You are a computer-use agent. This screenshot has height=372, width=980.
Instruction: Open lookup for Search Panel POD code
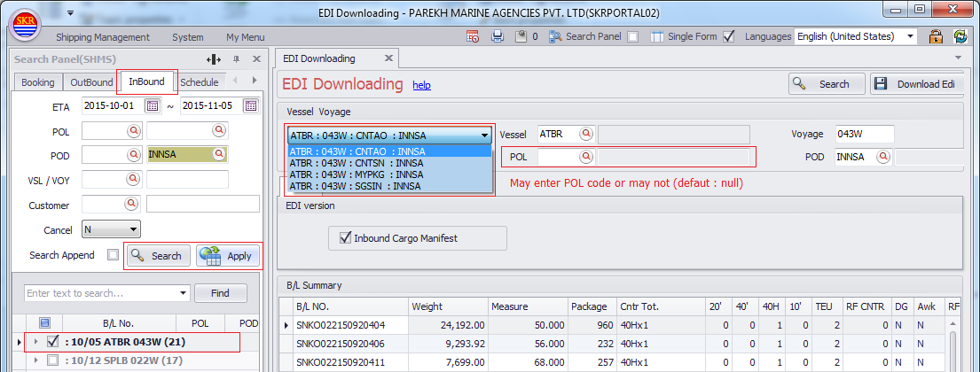pos(134,154)
